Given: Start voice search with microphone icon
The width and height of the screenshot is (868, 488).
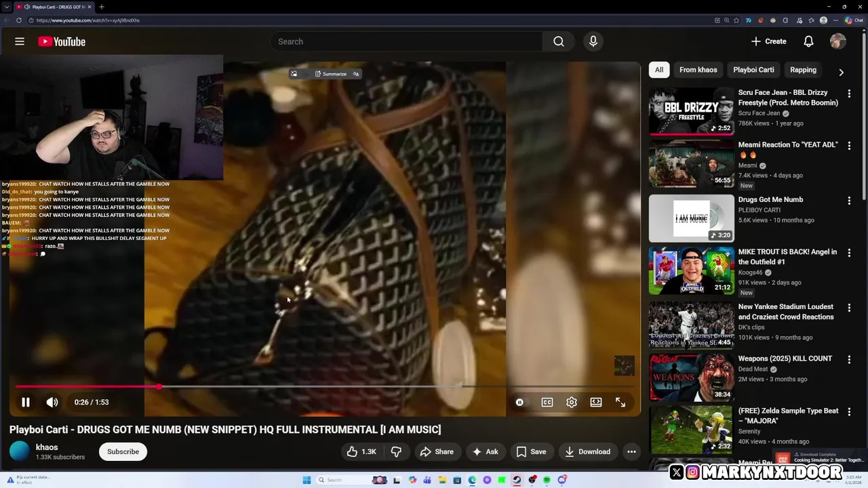Looking at the screenshot, I should click(x=593, y=41).
